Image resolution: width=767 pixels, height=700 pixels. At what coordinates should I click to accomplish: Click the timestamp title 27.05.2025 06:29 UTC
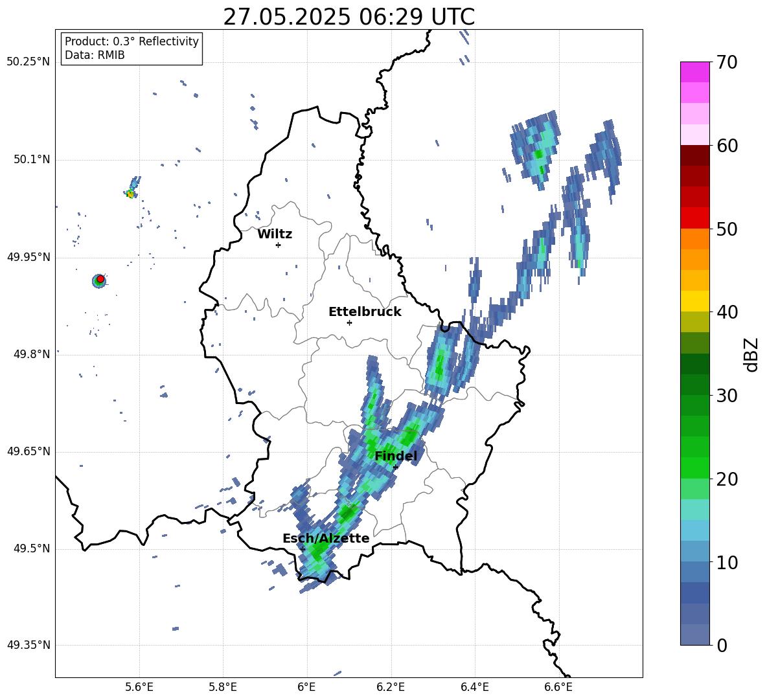349,17
